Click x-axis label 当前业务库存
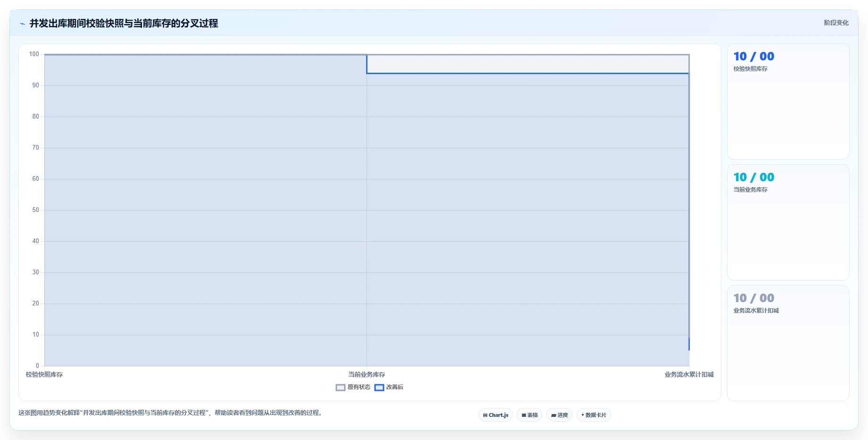This screenshot has width=868, height=440. coord(367,374)
